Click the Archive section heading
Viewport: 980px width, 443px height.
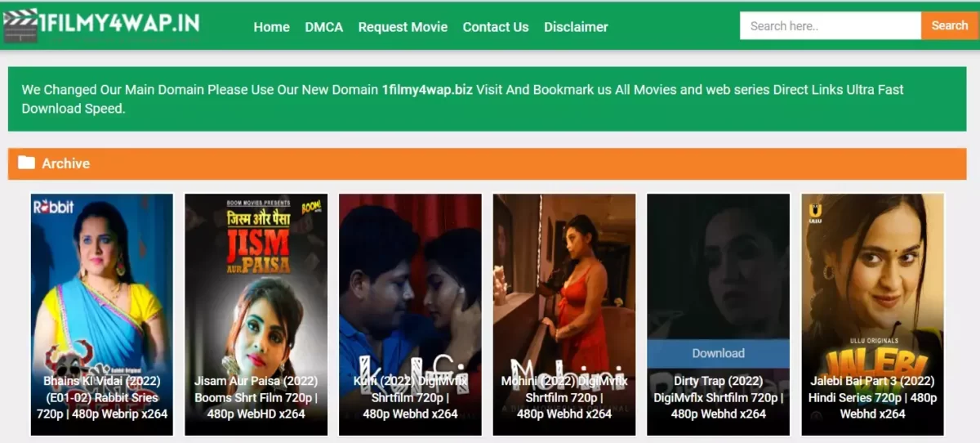click(x=65, y=163)
